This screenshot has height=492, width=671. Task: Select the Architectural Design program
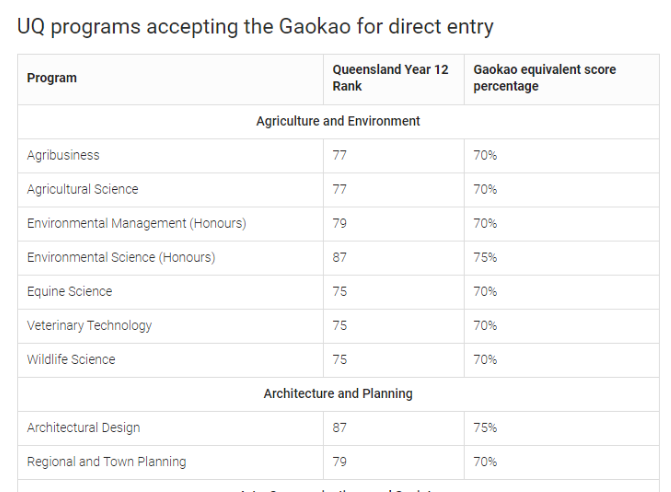[84, 427]
